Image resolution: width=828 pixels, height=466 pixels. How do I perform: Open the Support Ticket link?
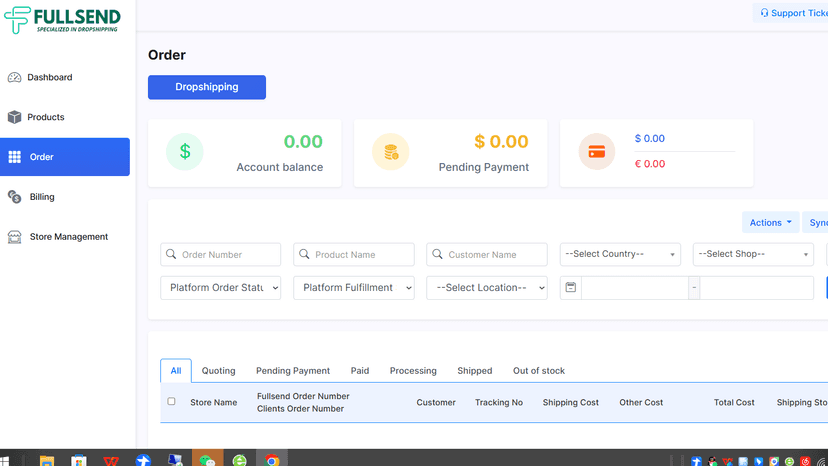coord(793,13)
